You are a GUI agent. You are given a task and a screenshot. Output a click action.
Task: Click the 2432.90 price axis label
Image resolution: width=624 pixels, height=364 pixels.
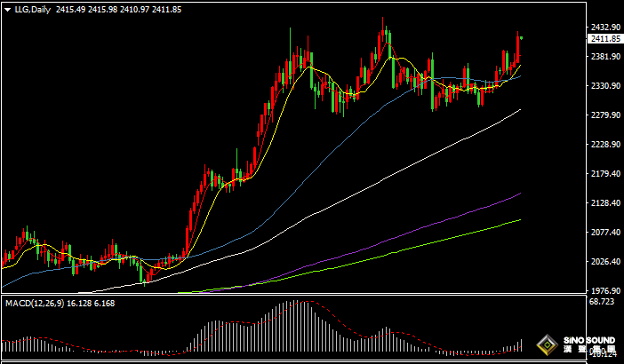[x=604, y=28]
